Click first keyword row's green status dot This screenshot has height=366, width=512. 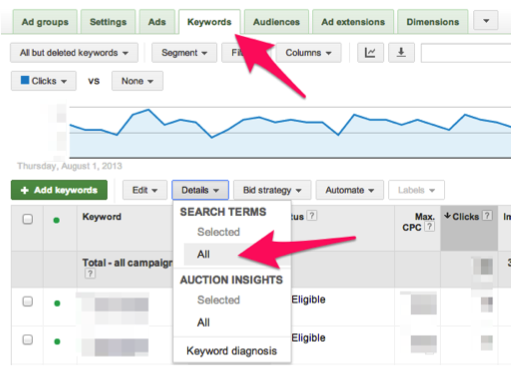(x=57, y=303)
